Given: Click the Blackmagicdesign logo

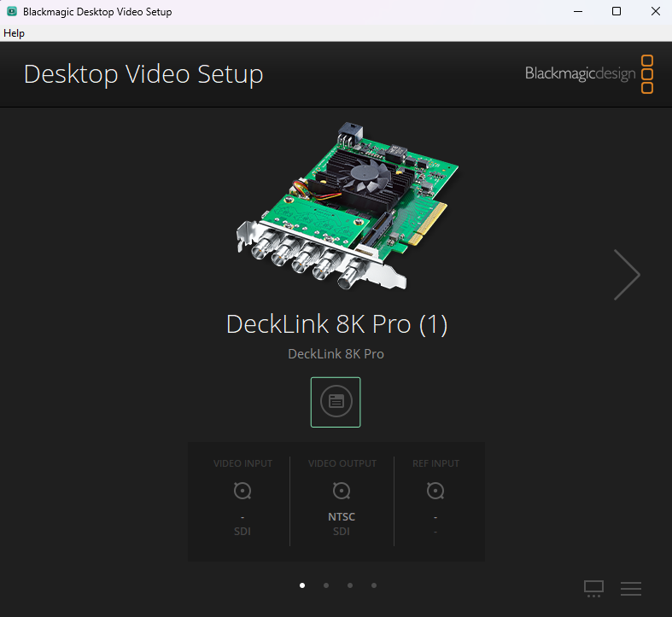Looking at the screenshot, I should pyautogui.click(x=589, y=73).
